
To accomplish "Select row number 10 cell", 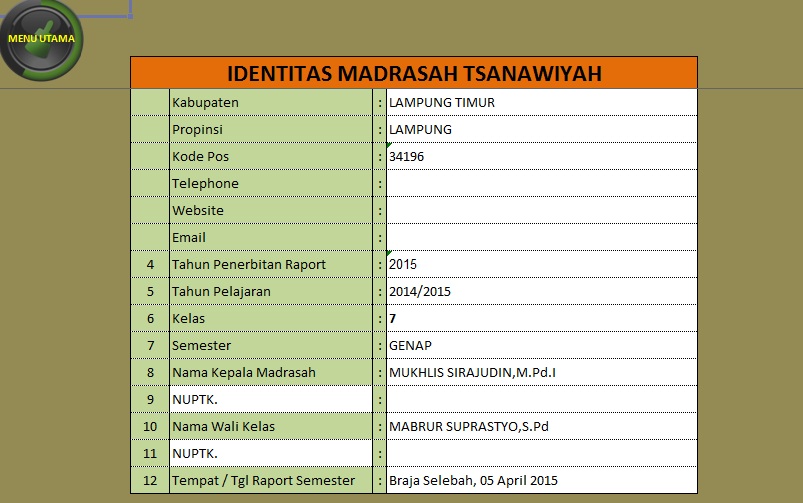I will tap(150, 427).
